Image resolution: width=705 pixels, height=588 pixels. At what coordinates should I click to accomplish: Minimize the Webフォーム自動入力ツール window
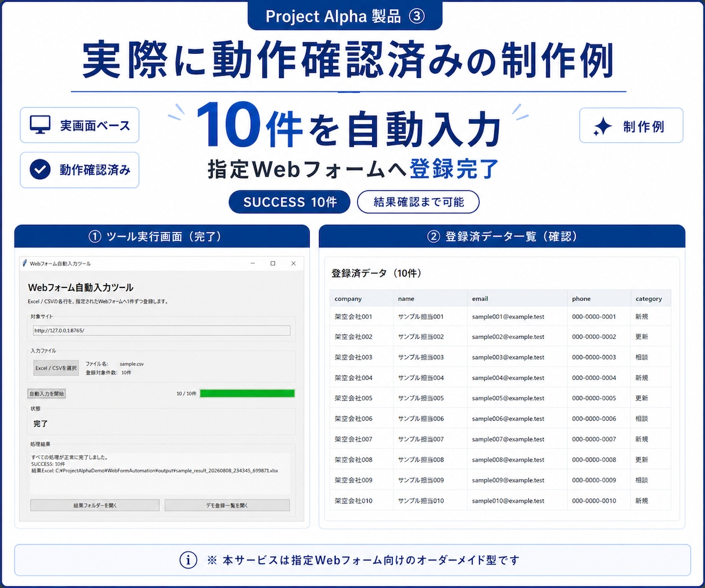(253, 264)
